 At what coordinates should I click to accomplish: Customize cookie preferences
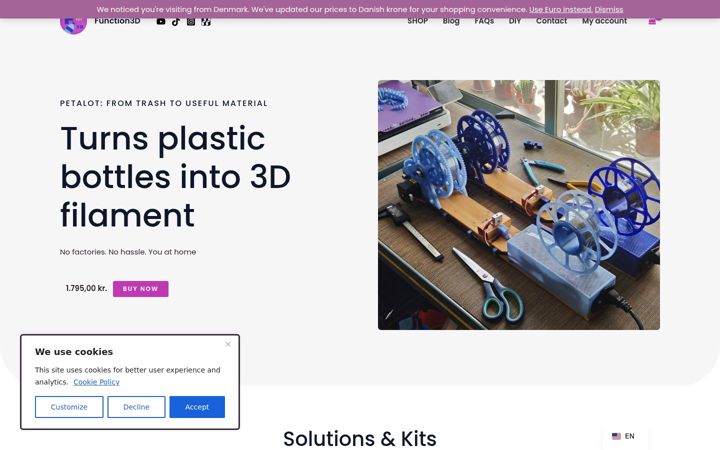point(69,407)
